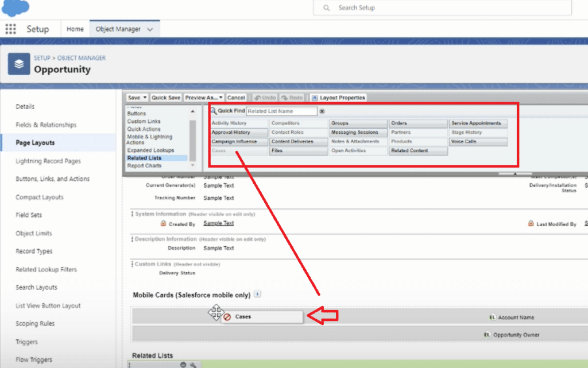Screen dimensions: 588x368
Task: Click palette category list scroll-down arrow
Action: click(193, 165)
